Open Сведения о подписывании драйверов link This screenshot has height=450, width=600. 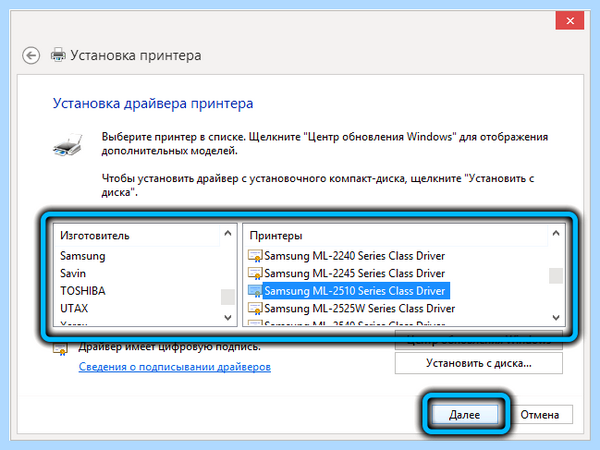click(x=174, y=367)
